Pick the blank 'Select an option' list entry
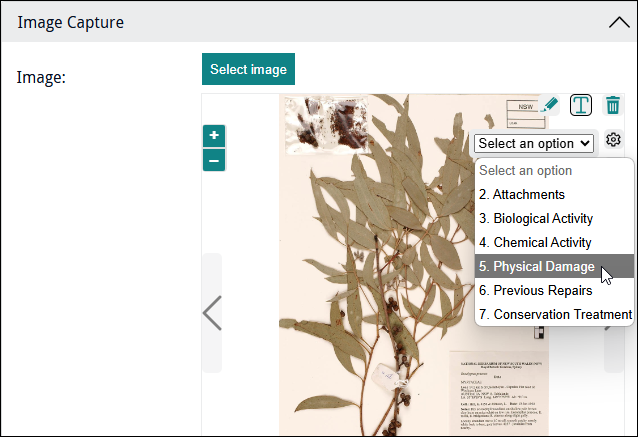The image size is (638, 437). point(526,170)
